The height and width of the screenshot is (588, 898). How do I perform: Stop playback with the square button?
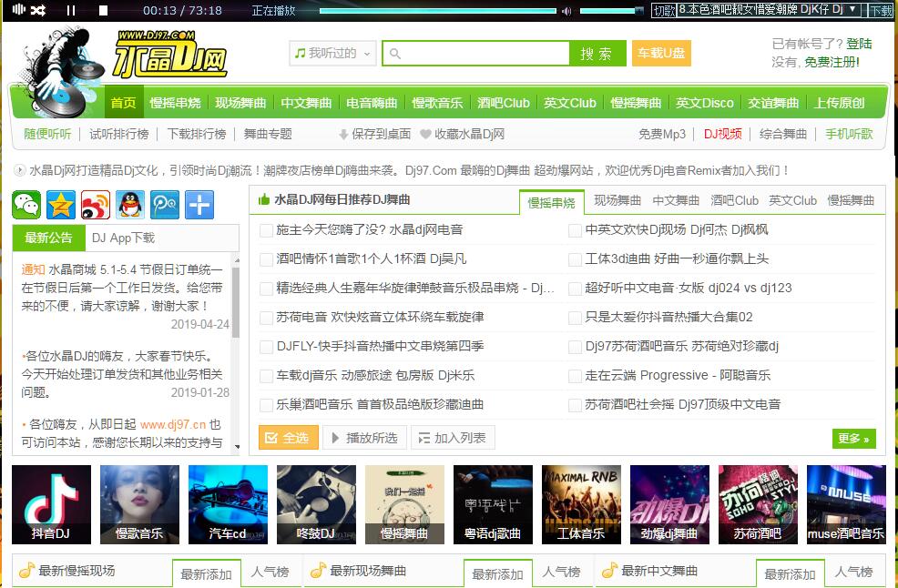click(x=103, y=10)
